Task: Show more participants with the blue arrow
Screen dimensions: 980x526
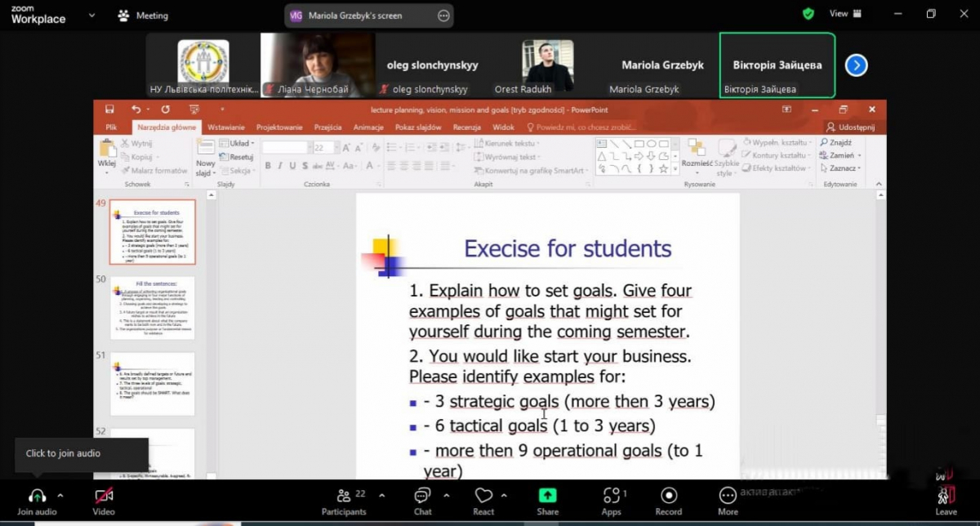Action: coord(856,65)
